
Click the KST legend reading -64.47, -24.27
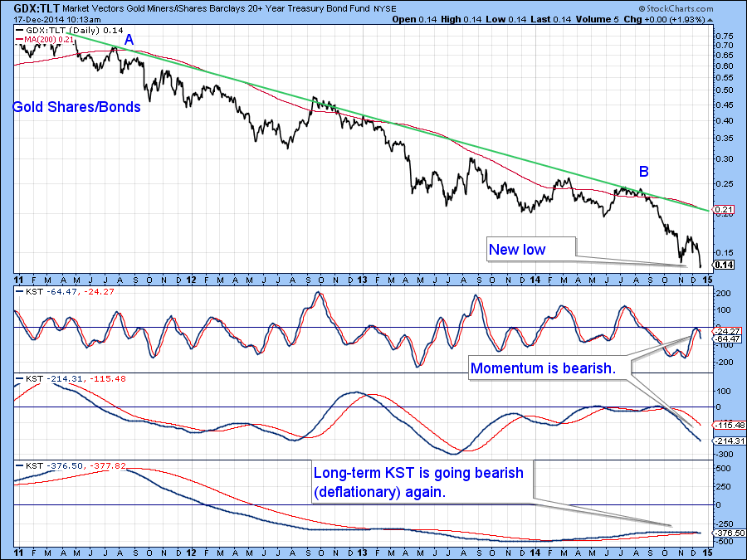point(65,291)
